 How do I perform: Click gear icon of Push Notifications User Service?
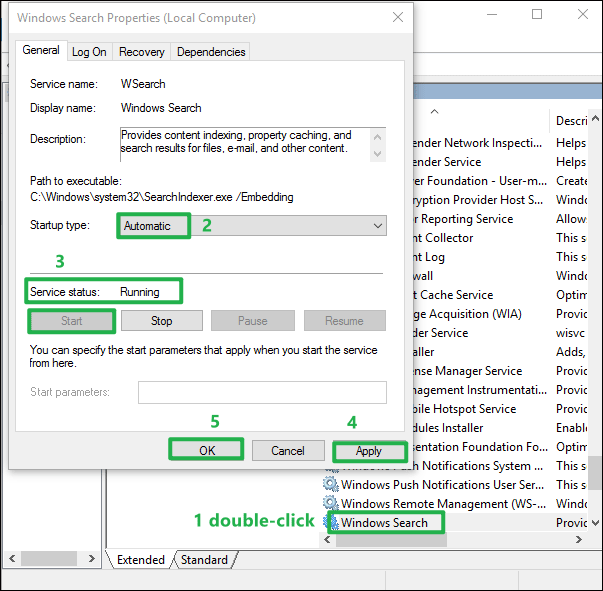[331, 484]
